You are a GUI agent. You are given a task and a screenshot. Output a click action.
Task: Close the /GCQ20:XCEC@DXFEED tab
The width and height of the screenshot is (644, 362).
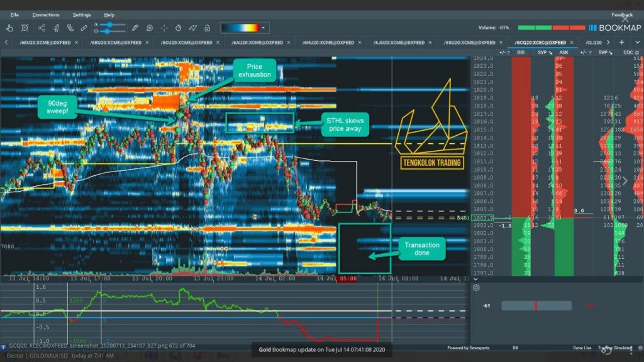pyautogui.click(x=572, y=43)
